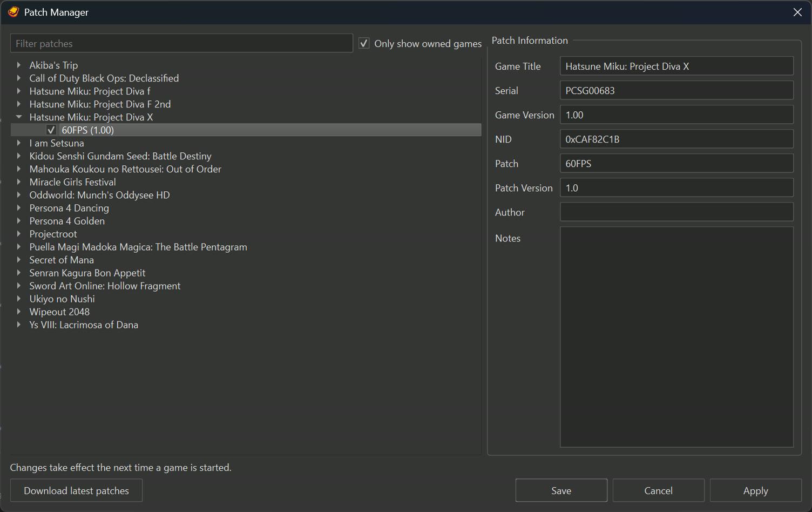Expand Hatsune Miku: Project Diva f
The height and width of the screenshot is (512, 812).
pos(19,91)
